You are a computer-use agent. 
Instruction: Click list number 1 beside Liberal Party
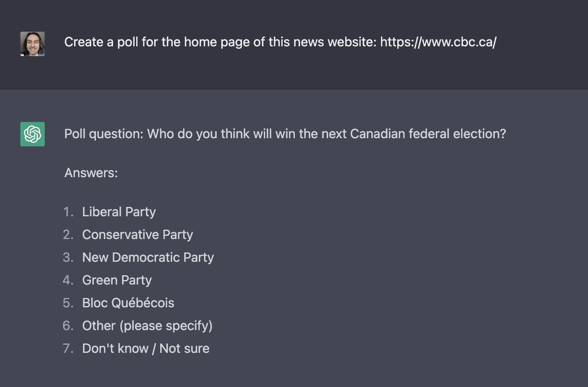point(68,212)
